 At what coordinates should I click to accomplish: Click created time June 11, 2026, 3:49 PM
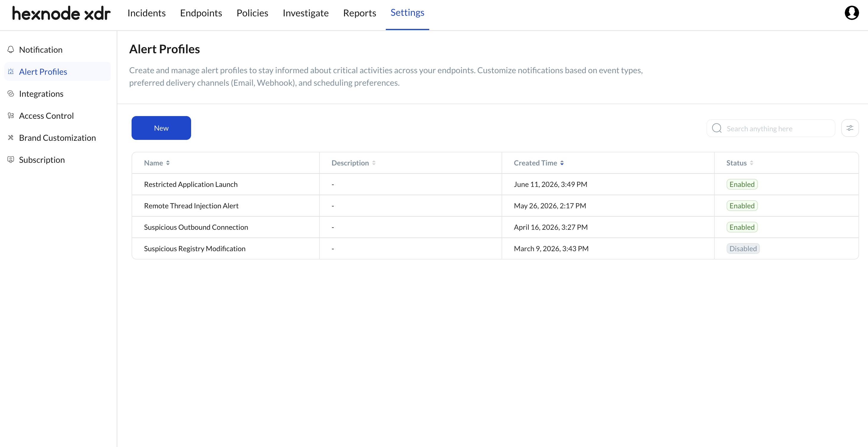pyautogui.click(x=550, y=184)
